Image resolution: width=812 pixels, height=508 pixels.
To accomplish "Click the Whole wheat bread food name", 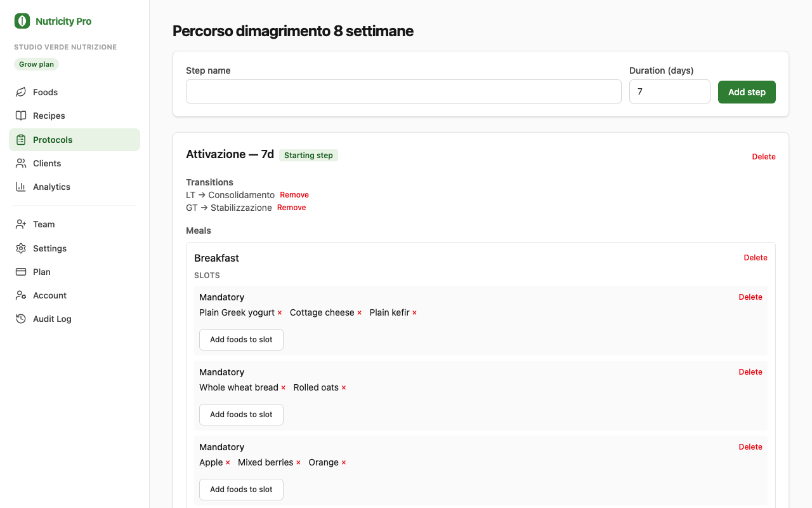I will click(x=239, y=387).
